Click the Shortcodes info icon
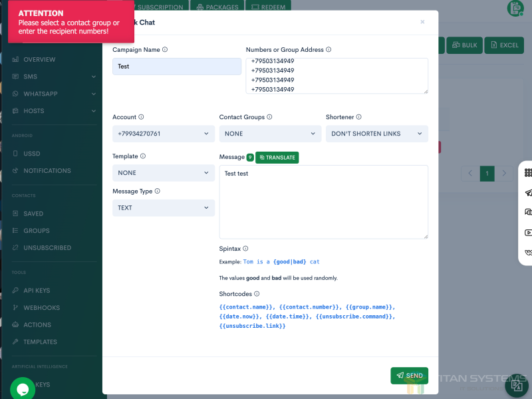The height and width of the screenshot is (399, 532). pyautogui.click(x=257, y=294)
